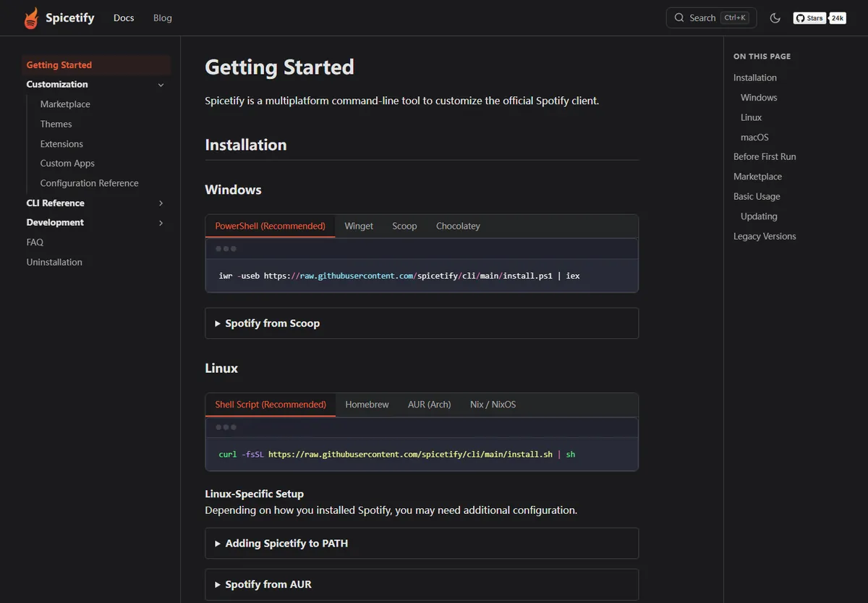868x603 pixels.
Task: Expand the Development chevron
Action: click(x=161, y=223)
